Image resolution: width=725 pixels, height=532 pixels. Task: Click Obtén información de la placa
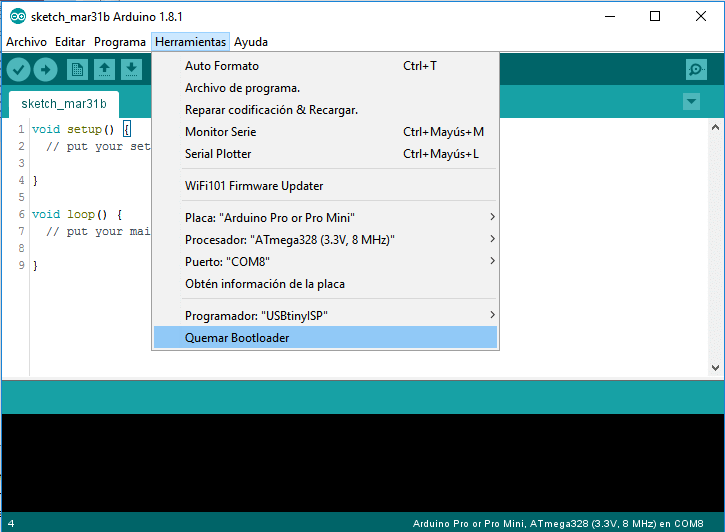tap(325, 284)
